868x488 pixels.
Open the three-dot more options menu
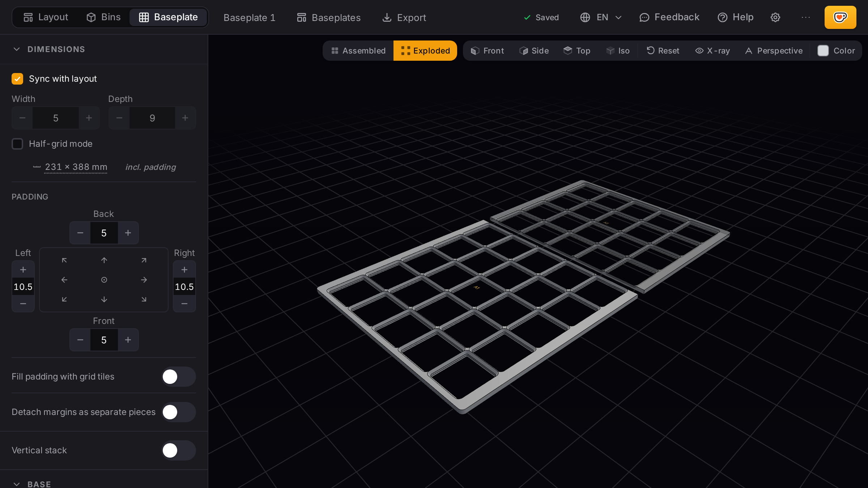805,17
